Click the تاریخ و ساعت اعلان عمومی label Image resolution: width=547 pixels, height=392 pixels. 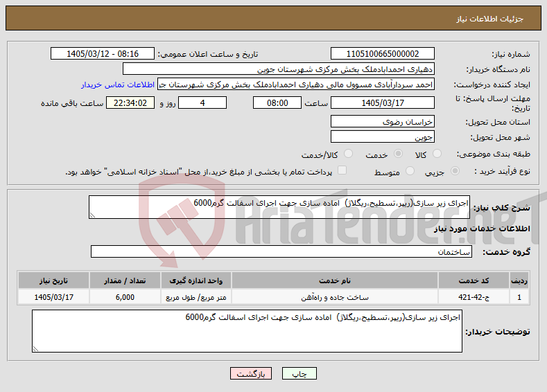coord(208,54)
